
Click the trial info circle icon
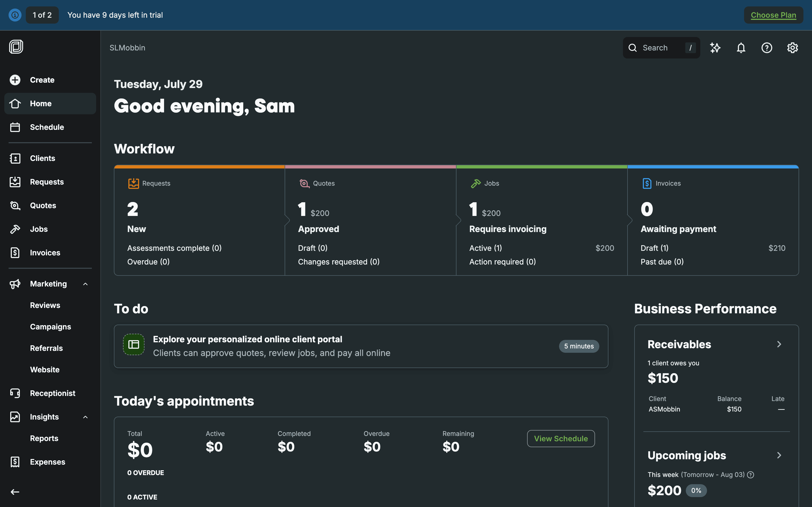[x=15, y=15]
